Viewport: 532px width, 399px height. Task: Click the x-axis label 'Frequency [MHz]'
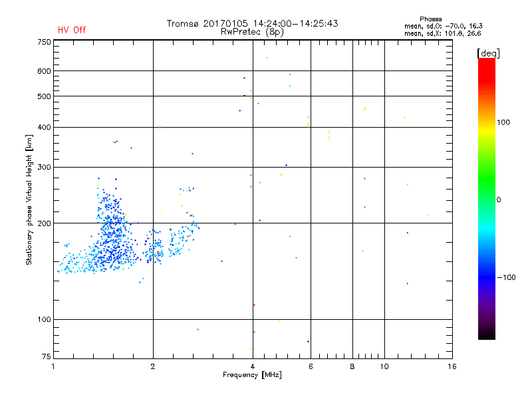[253, 375]
